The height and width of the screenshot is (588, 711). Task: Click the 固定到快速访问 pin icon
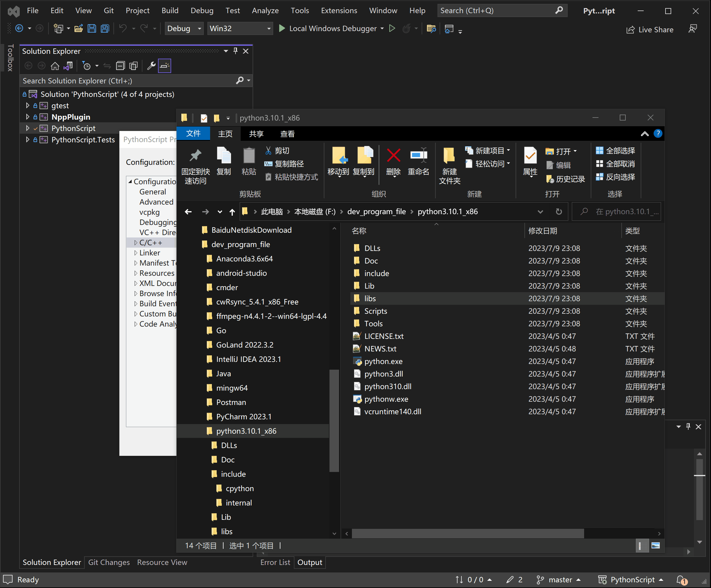tap(195, 156)
